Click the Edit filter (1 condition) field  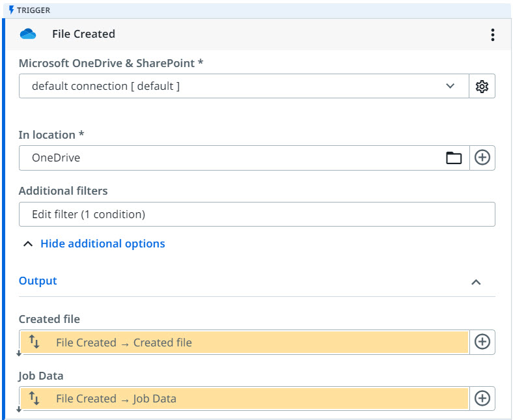(256, 214)
